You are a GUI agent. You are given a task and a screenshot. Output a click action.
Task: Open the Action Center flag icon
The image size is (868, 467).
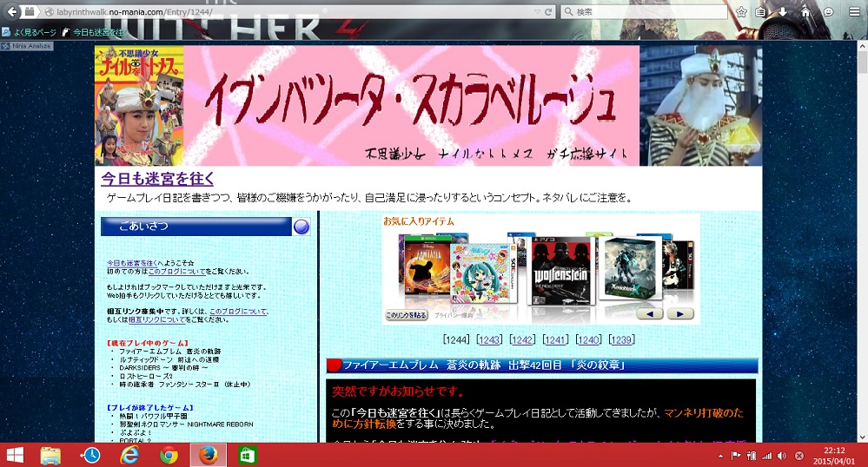point(736,456)
